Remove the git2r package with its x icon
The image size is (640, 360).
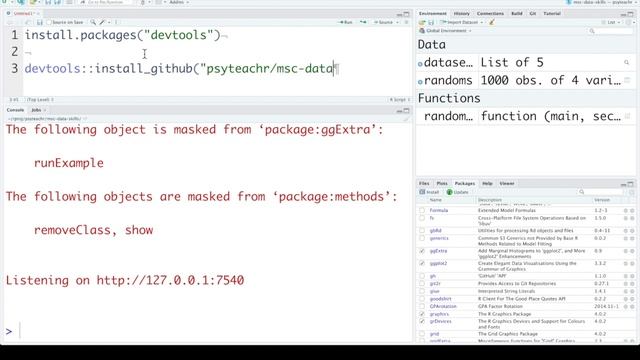click(x=632, y=284)
